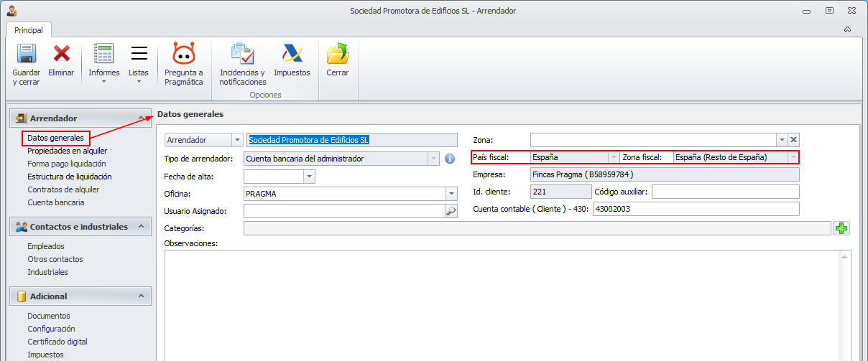
Task: Collapse the Arrendador sidebar section
Action: coord(140,118)
